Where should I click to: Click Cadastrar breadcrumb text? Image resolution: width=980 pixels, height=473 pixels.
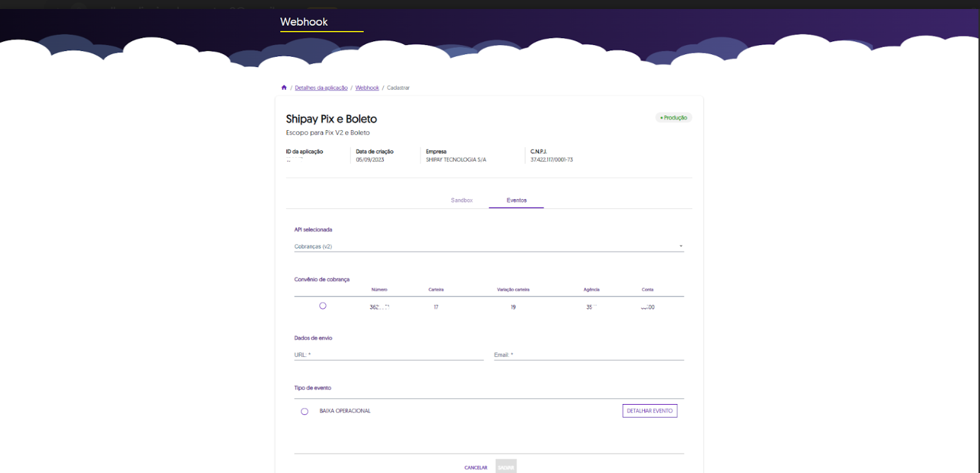click(399, 88)
